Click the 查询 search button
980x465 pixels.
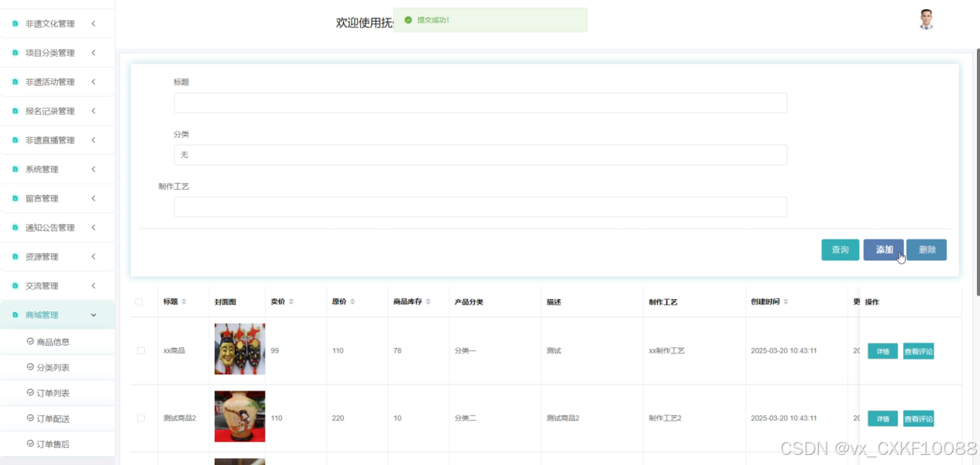point(840,250)
